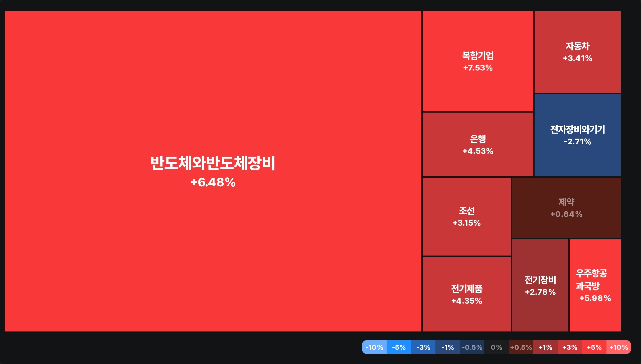The width and height of the screenshot is (641, 364).
Task: Click the +3% legend swatch
Action: [570, 347]
